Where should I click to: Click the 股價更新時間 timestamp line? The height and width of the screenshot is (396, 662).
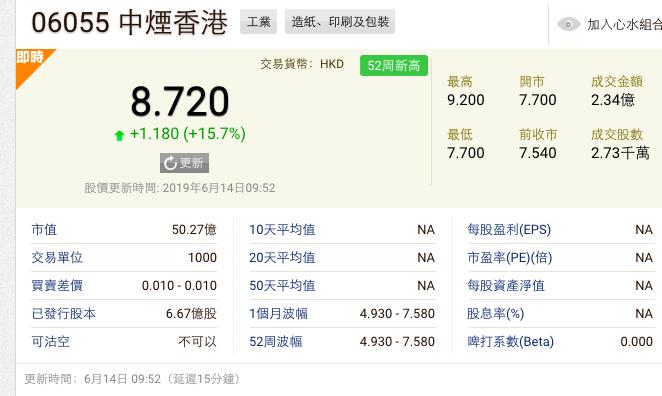(x=180, y=188)
